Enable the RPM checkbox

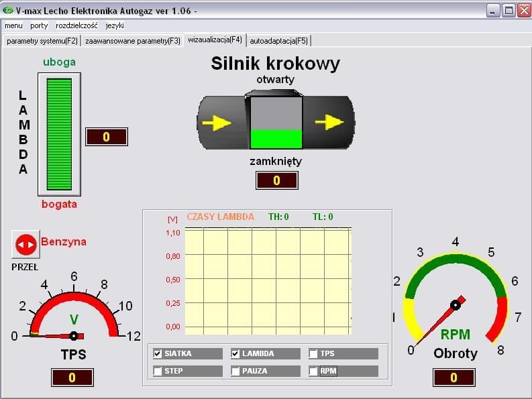tap(313, 371)
